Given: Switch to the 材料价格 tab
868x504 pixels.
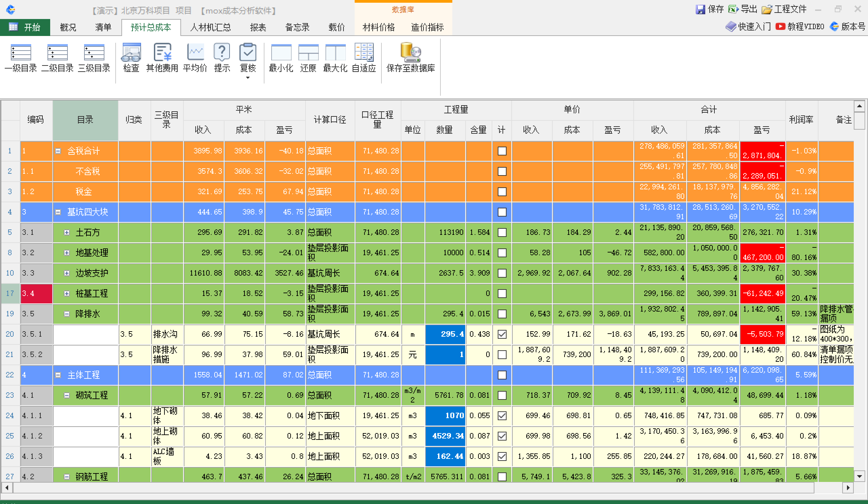Looking at the screenshot, I should [x=378, y=27].
